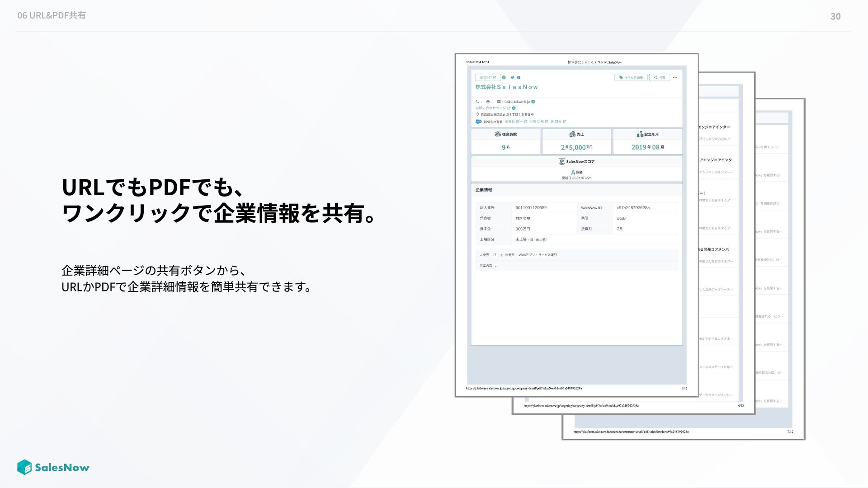
Task: Click the ラベルを編集 label edit button
Action: (x=631, y=77)
